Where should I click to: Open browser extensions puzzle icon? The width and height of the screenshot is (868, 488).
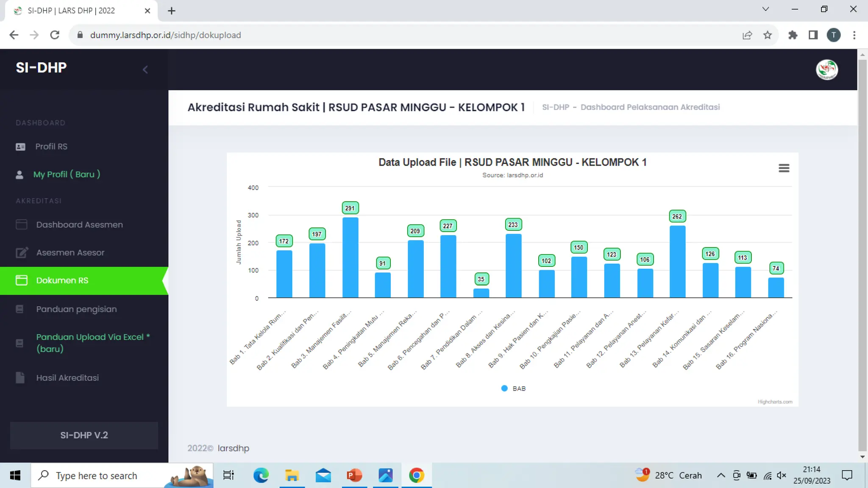793,35
